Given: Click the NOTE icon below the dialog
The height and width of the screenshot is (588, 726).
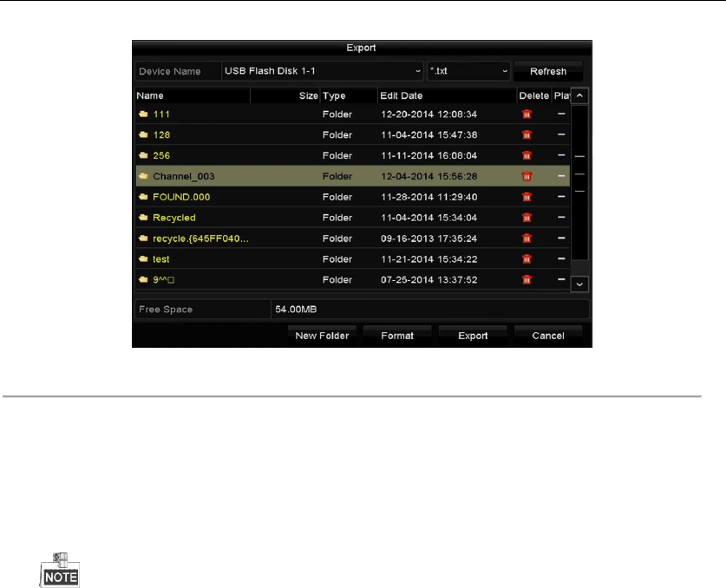Looking at the screenshot, I should tap(60, 571).
